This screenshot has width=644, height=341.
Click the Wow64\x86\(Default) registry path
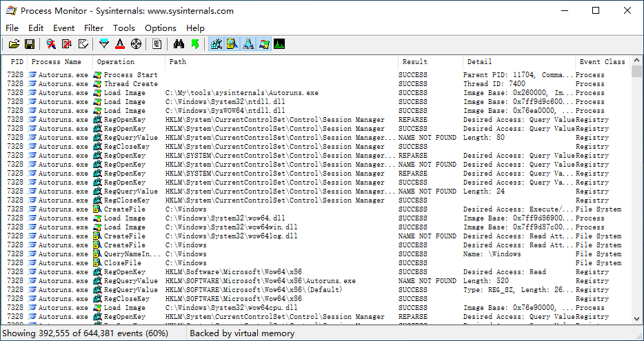(x=254, y=290)
